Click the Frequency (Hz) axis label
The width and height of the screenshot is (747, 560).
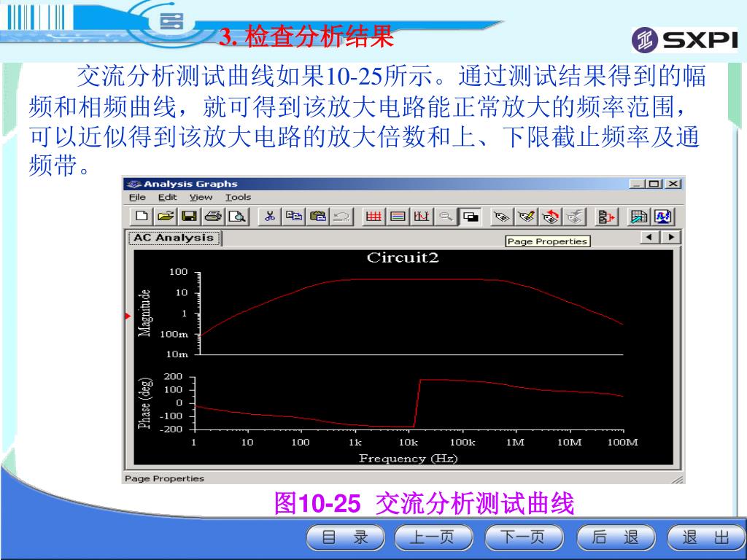pos(409,459)
